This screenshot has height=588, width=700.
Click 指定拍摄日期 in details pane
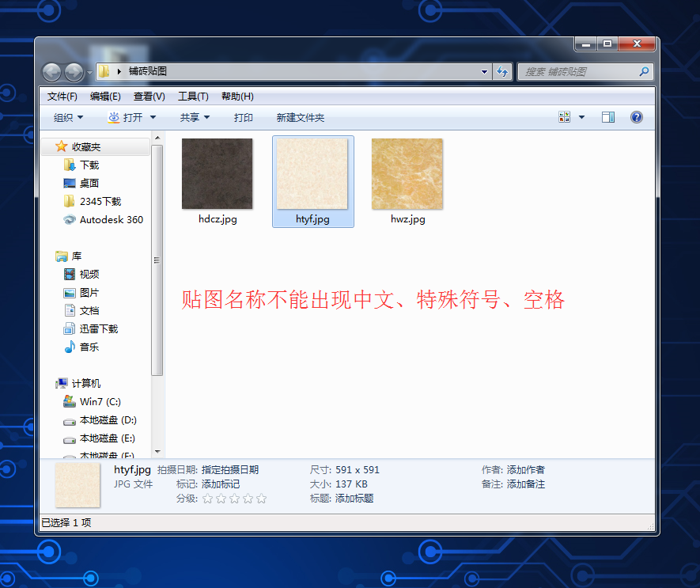coord(230,469)
